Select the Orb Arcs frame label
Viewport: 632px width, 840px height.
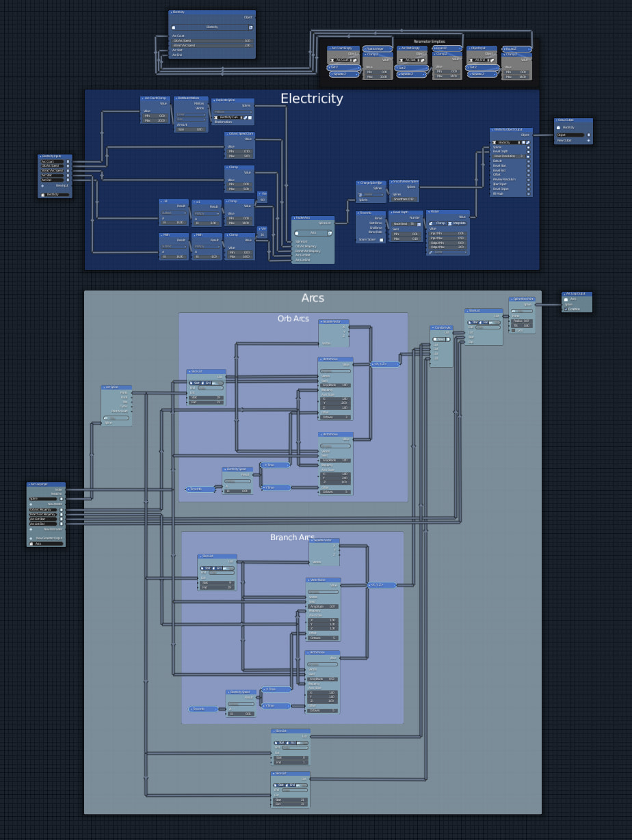[x=293, y=319]
